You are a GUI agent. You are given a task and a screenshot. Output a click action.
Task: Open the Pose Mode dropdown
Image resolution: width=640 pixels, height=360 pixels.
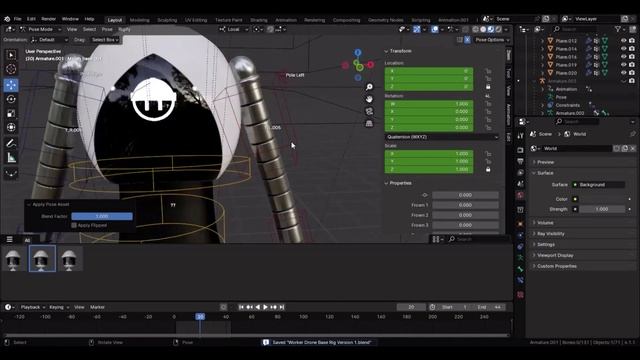point(40,29)
